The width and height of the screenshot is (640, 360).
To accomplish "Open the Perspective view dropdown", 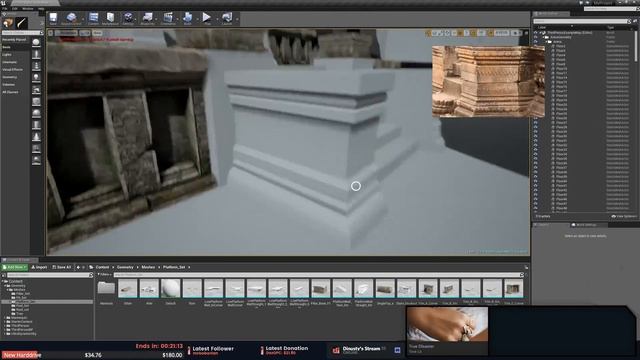I will coord(67,33).
